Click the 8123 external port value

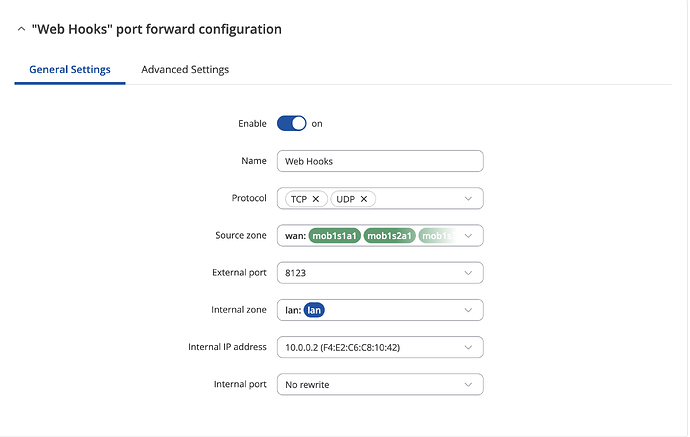295,273
